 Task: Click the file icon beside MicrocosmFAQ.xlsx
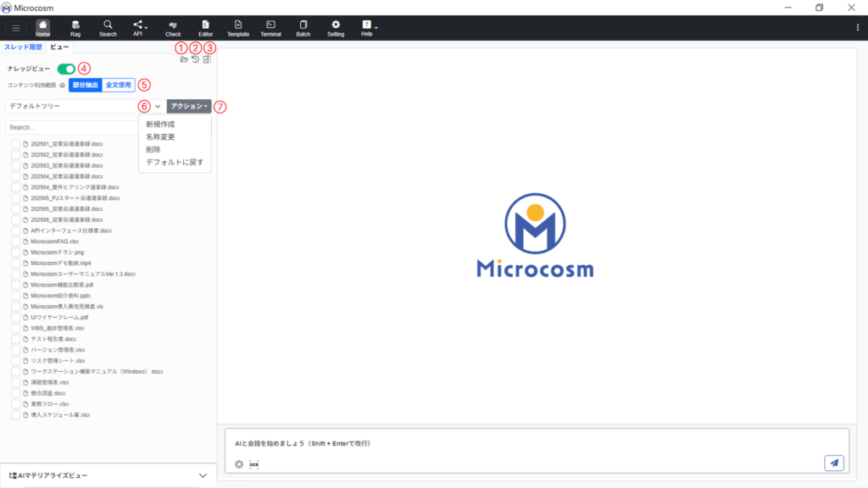tap(25, 241)
